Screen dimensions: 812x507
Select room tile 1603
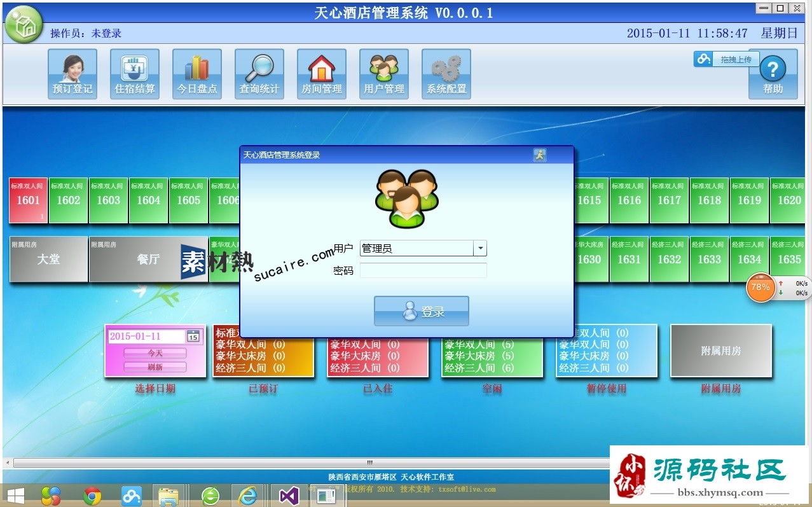click(109, 200)
